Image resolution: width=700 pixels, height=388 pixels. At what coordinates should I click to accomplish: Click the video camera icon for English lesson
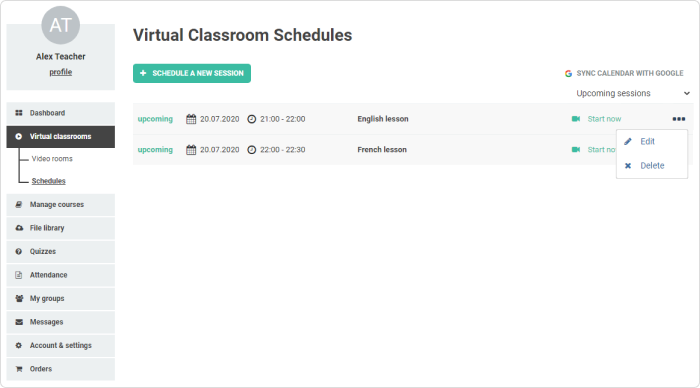[x=576, y=119]
